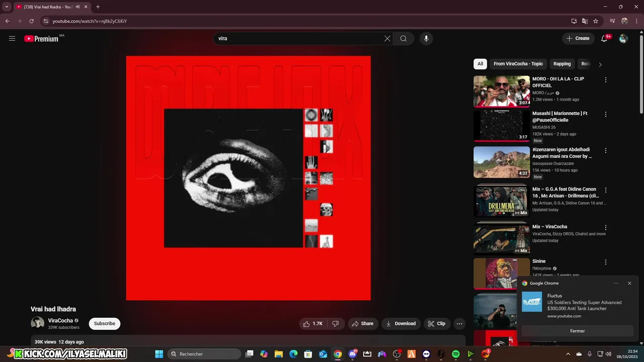The width and height of the screenshot is (644, 362).
Task: Open Chrome profile avatar
Action: tap(624, 21)
